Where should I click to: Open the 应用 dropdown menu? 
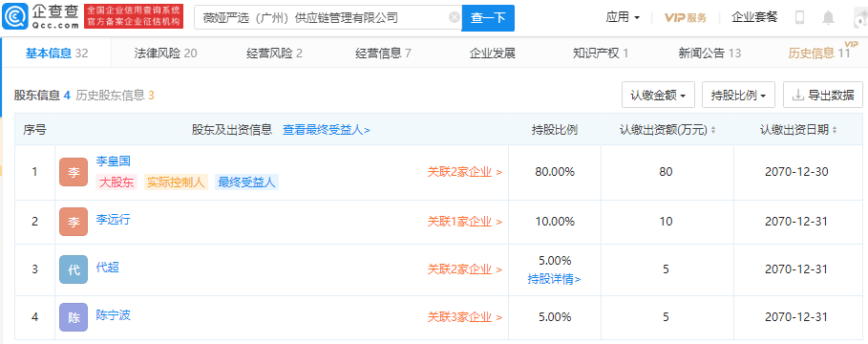click(623, 18)
